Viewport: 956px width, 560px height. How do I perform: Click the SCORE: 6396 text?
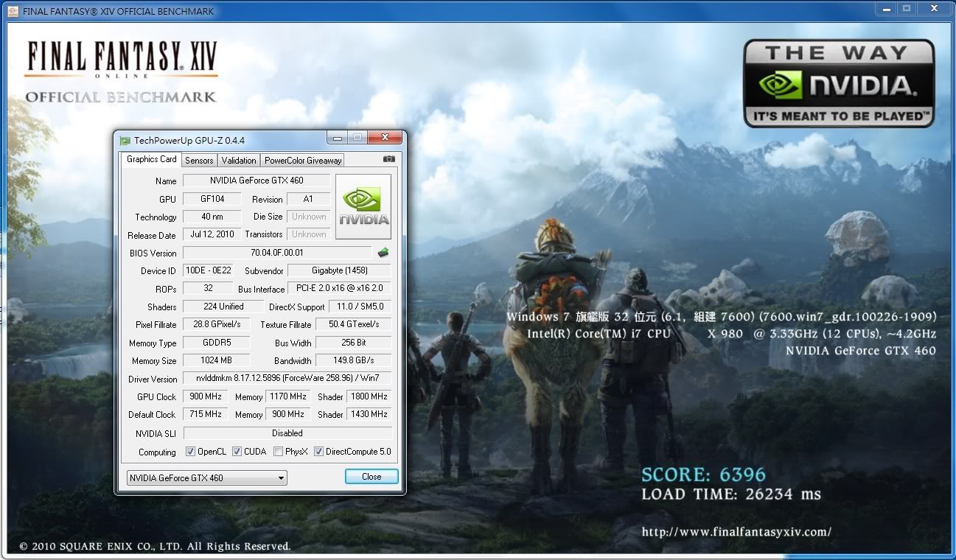tap(703, 475)
